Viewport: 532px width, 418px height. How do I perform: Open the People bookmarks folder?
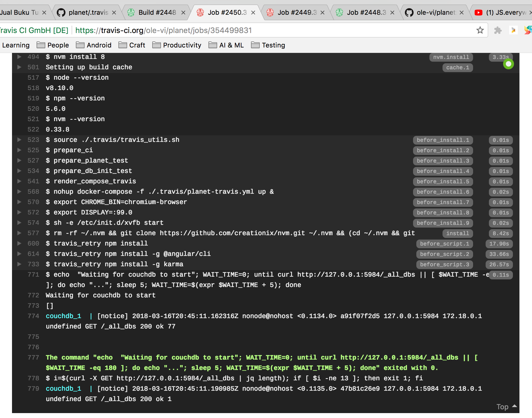click(x=53, y=45)
